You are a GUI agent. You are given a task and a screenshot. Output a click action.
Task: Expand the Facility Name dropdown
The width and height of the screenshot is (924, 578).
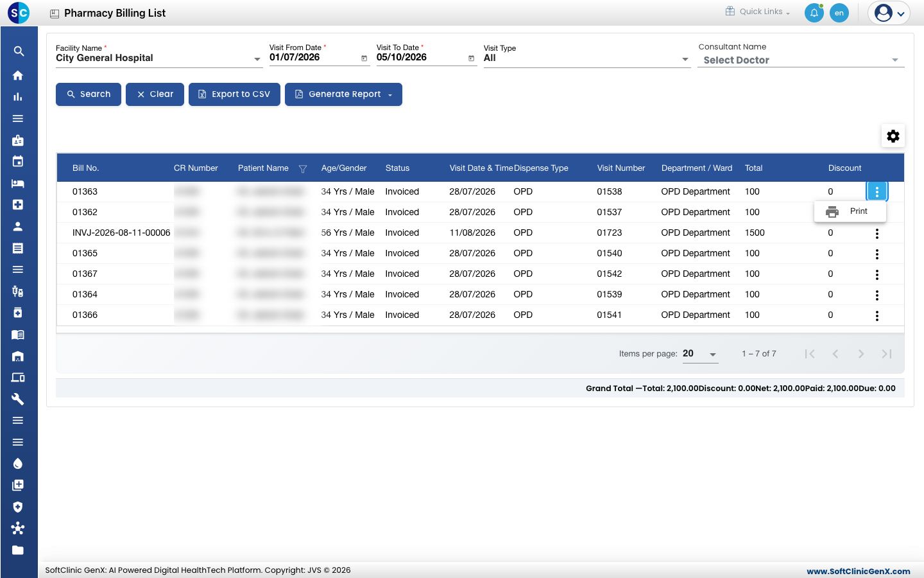(x=257, y=59)
